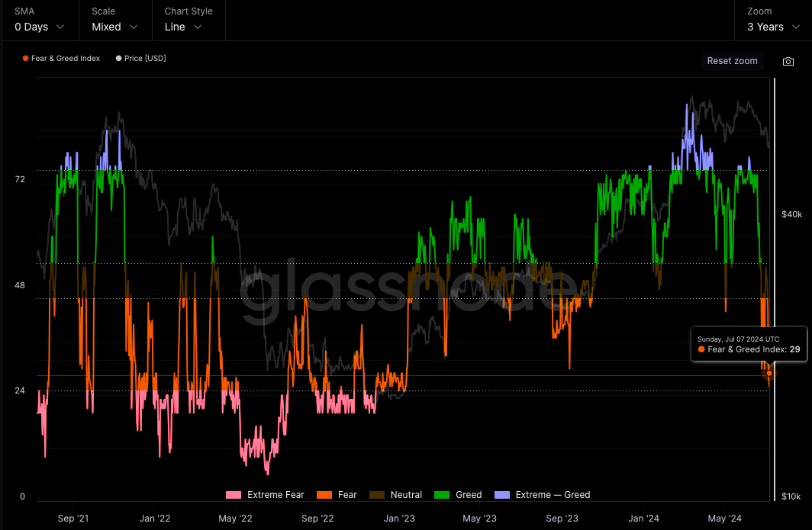Click the orange Fear & Greed legend dot
Screen dimensions: 812x530
25,59
